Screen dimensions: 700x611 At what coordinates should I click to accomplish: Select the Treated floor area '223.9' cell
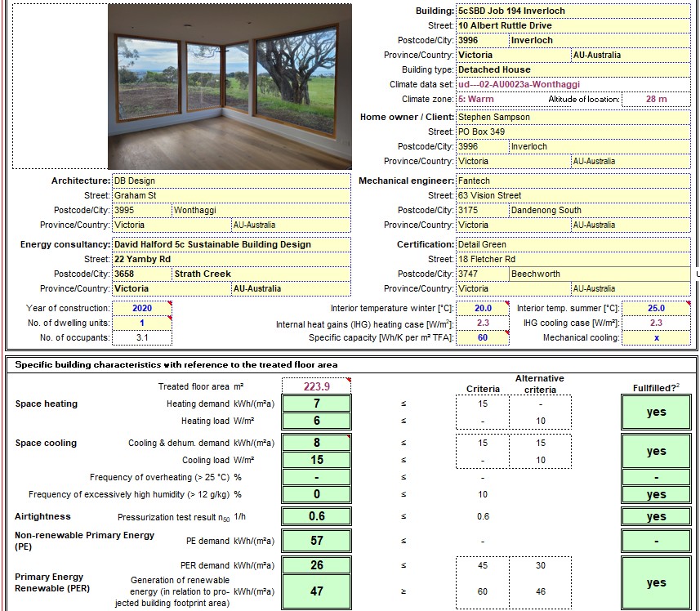(316, 386)
